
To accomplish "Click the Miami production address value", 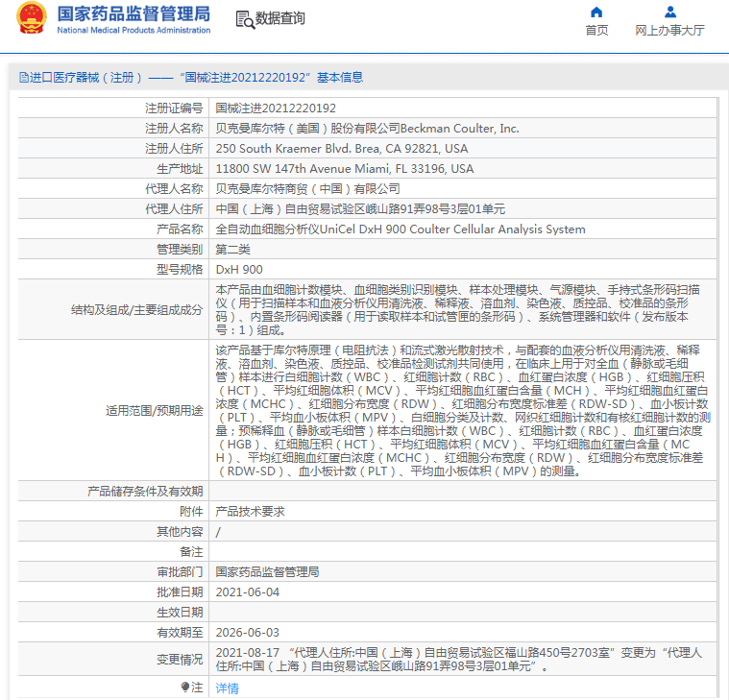I will [x=344, y=169].
